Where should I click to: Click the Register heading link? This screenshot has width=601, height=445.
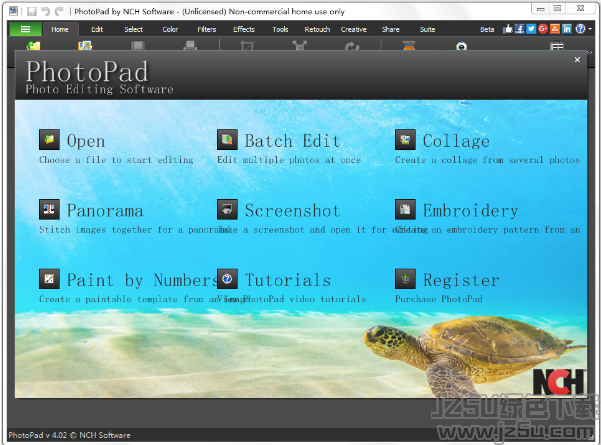461,280
